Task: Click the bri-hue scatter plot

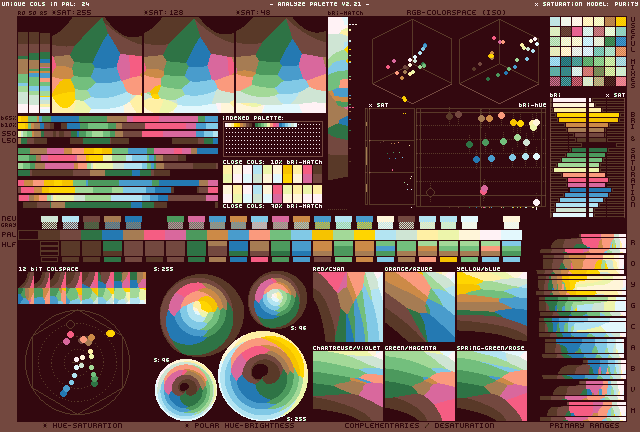Action: tap(480, 157)
